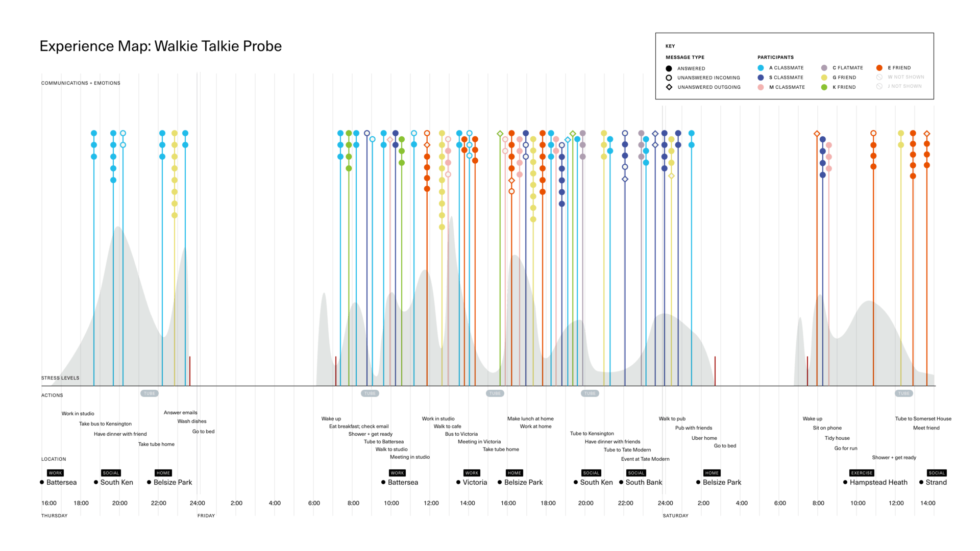This screenshot has width=980, height=551.
Task: Click the Make lunch at home action
Action: pyautogui.click(x=530, y=419)
